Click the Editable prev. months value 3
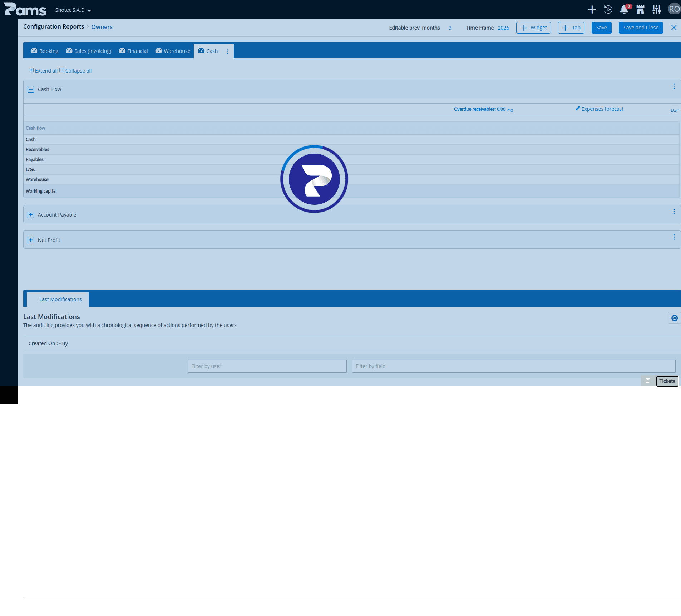This screenshot has height=616, width=681. coord(450,28)
